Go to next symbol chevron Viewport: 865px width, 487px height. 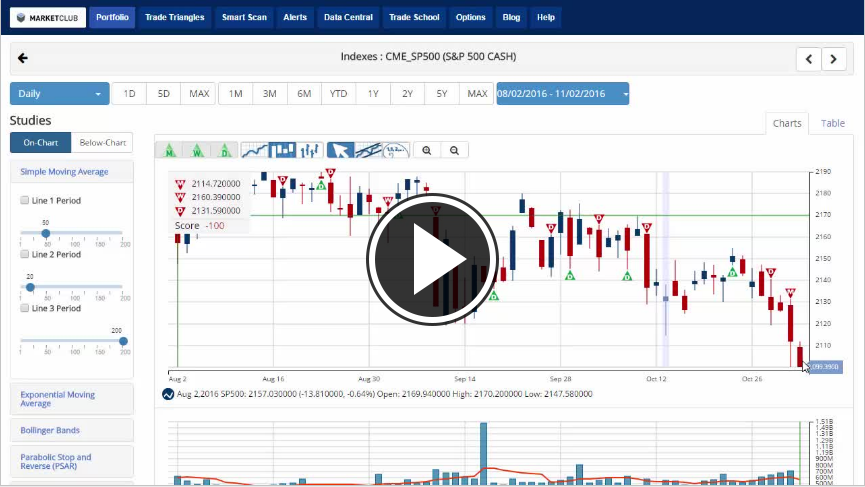pyautogui.click(x=834, y=58)
